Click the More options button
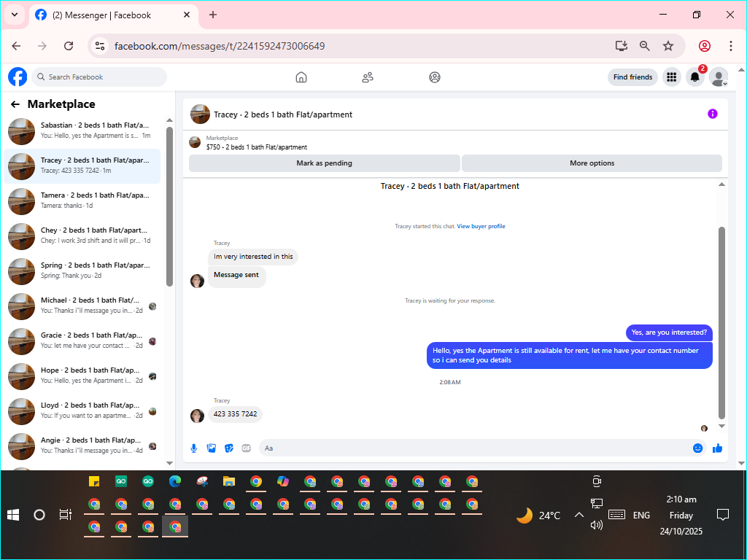This screenshot has width=747, height=560. (592, 163)
